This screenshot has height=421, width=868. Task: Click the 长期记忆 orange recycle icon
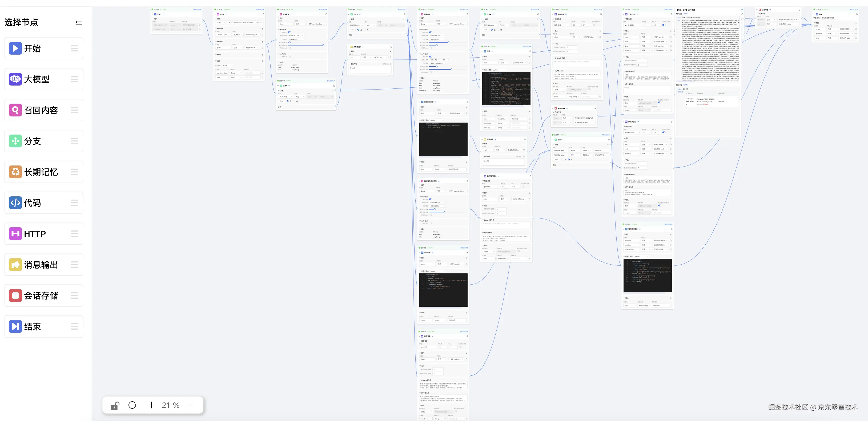15,172
